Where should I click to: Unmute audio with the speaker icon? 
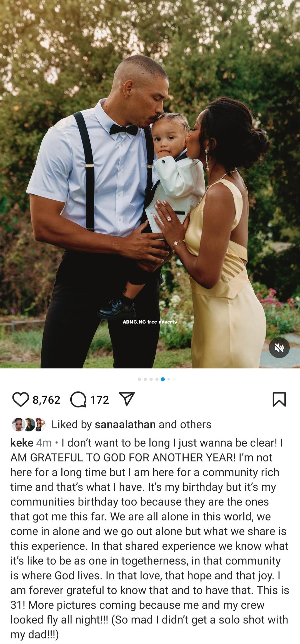pos(279,347)
